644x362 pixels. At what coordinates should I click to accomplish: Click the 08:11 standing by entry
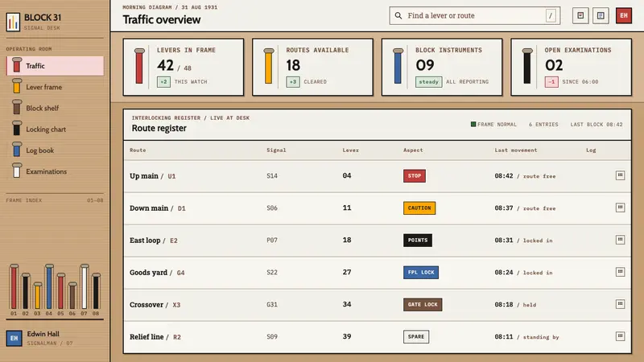(526, 336)
